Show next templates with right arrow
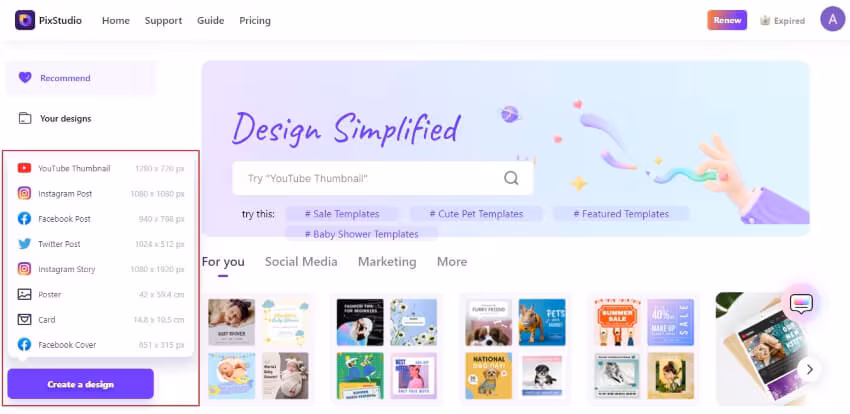The image size is (850, 414). [810, 370]
